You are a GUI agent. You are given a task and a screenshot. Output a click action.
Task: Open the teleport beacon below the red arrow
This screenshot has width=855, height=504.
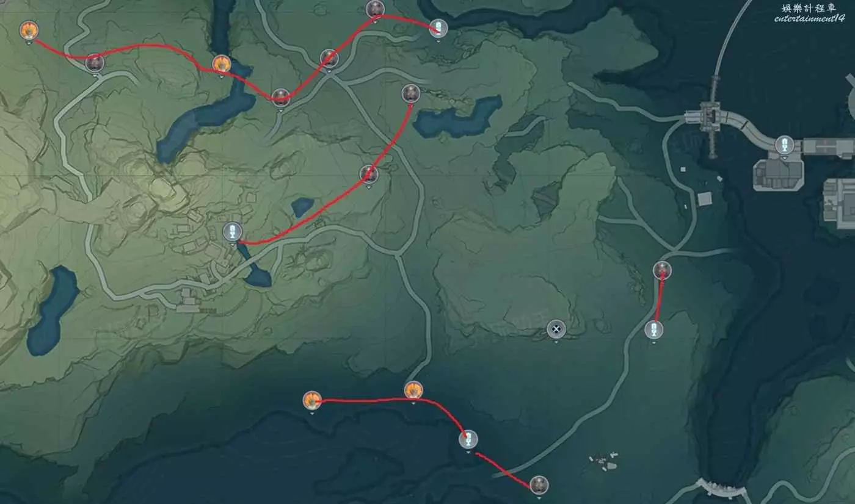pos(654,330)
